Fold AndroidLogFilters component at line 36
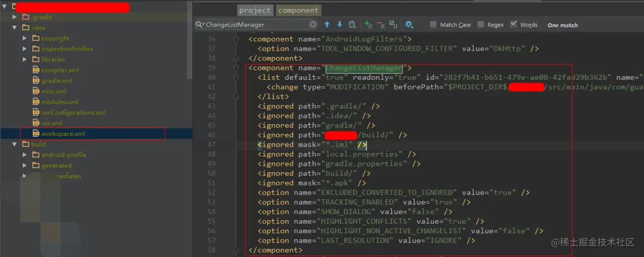 [x=236, y=39]
